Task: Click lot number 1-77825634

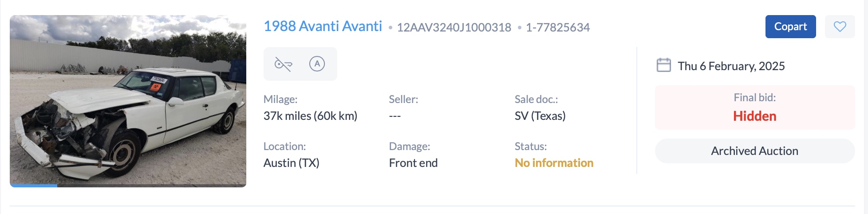Action: tap(557, 28)
